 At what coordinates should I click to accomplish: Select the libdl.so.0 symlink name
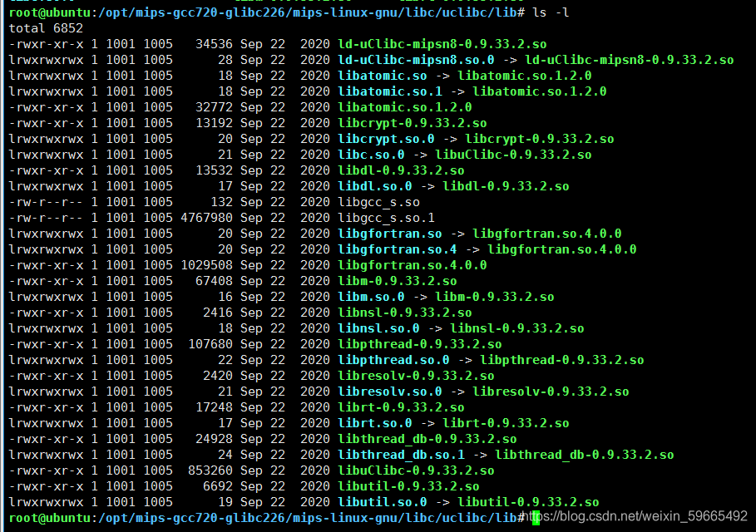pyautogui.click(x=375, y=186)
